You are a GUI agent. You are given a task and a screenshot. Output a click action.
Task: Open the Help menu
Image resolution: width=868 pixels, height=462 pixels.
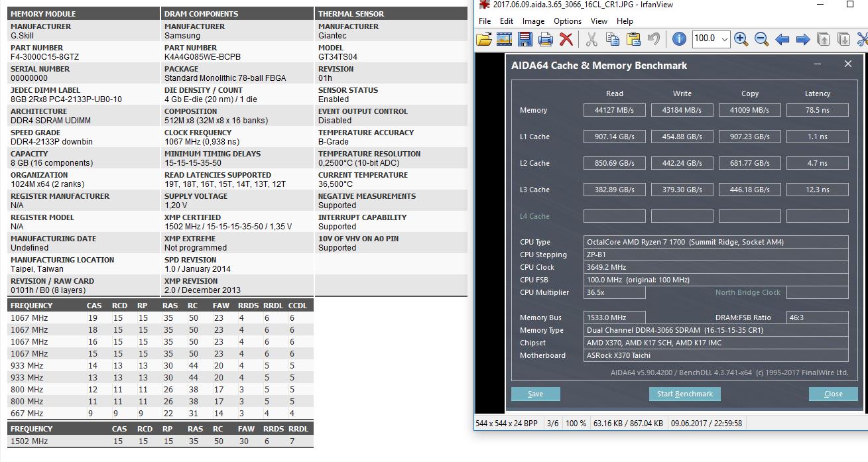(625, 21)
